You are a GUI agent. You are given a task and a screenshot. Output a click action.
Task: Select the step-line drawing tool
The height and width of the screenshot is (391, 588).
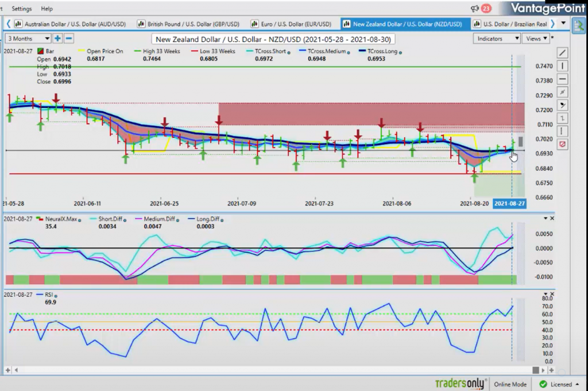click(x=562, y=118)
